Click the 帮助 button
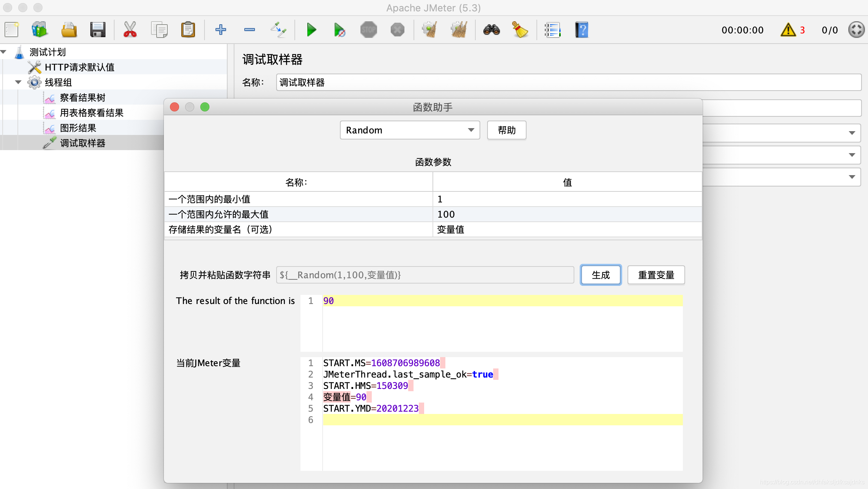This screenshot has width=868, height=489. click(506, 130)
